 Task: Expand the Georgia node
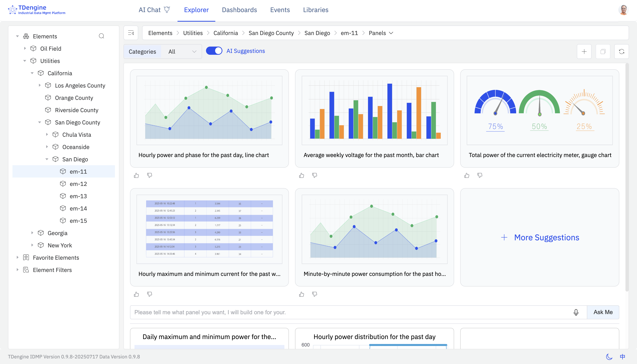32,233
